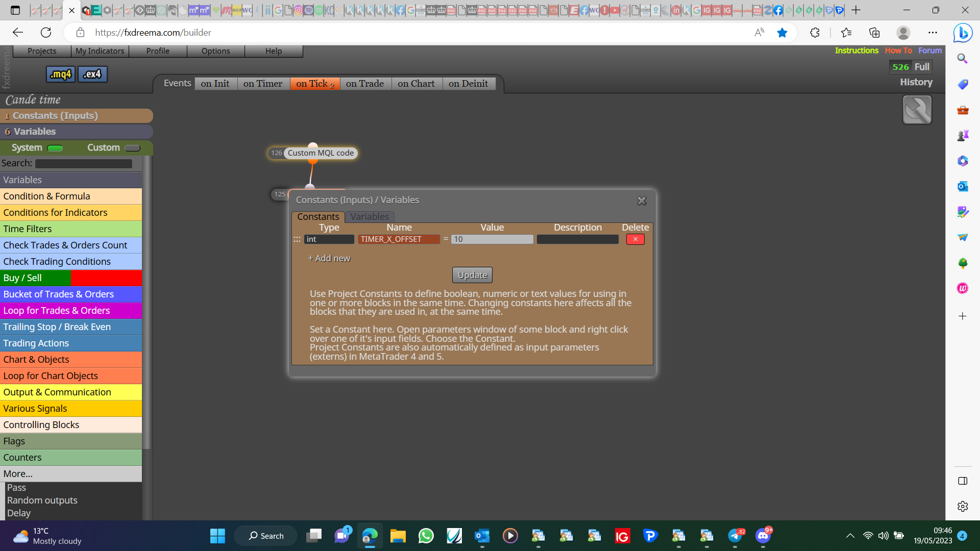
Task: Expand the Chart & Objects category
Action: click(x=71, y=360)
